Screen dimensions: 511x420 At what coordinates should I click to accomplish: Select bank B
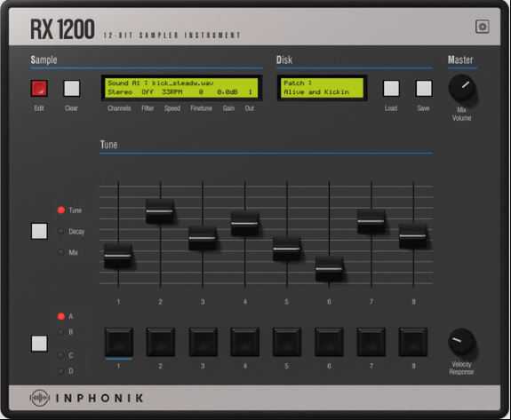[65, 332]
